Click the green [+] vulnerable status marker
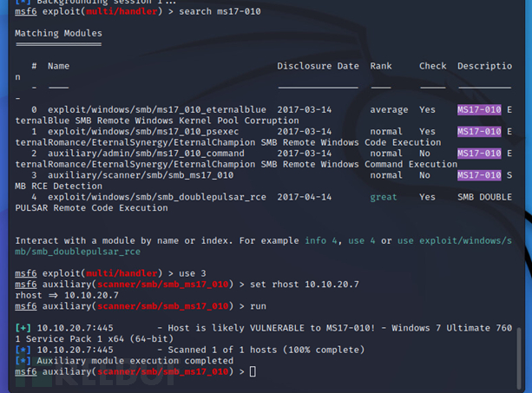532x393 pixels. [x=23, y=328]
